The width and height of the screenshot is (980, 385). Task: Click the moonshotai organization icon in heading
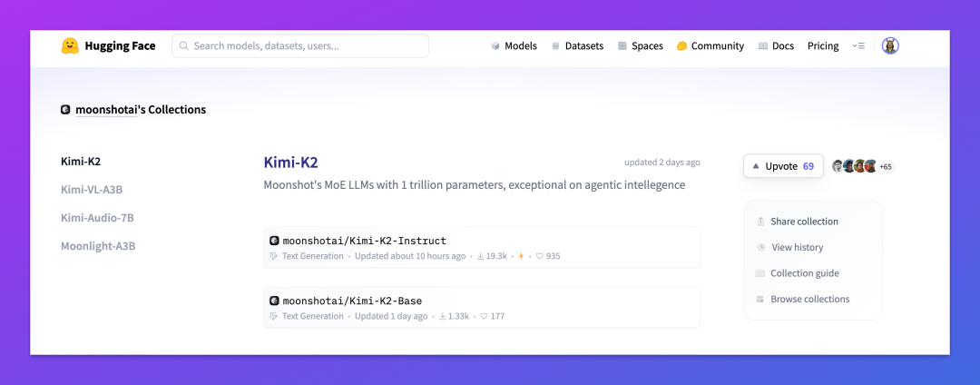click(65, 109)
